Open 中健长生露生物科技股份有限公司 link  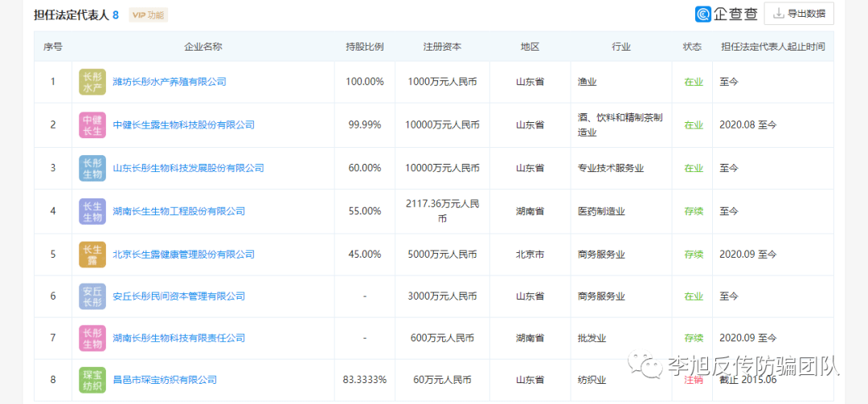coord(183,125)
